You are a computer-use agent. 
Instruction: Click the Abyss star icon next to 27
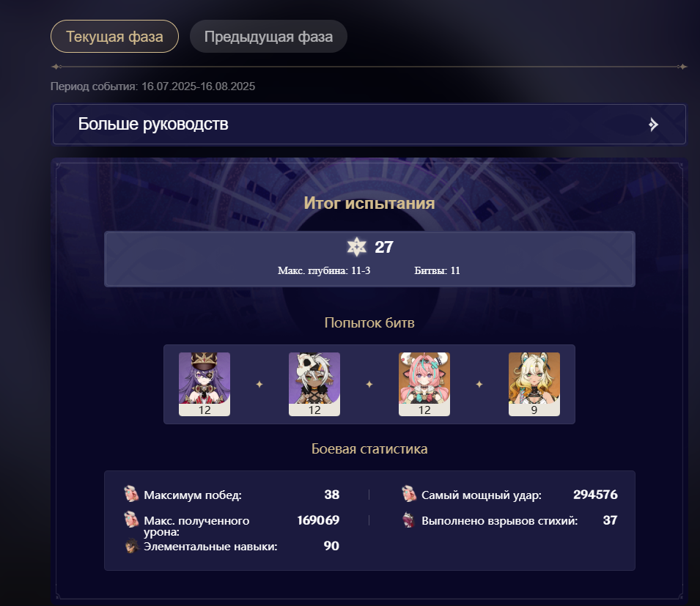pyautogui.click(x=357, y=247)
